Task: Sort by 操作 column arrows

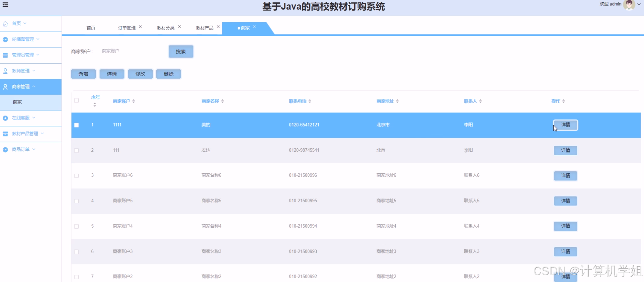Action: (564, 101)
